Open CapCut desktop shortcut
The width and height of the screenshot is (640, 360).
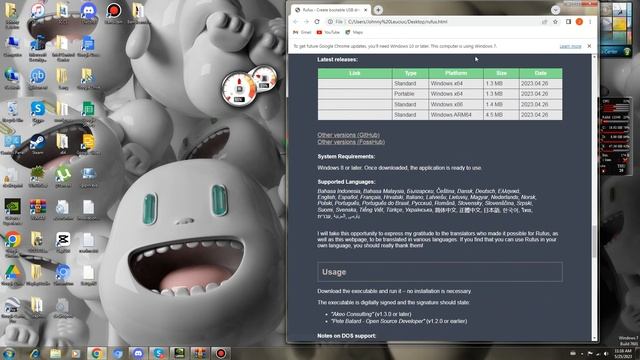[x=63, y=242]
